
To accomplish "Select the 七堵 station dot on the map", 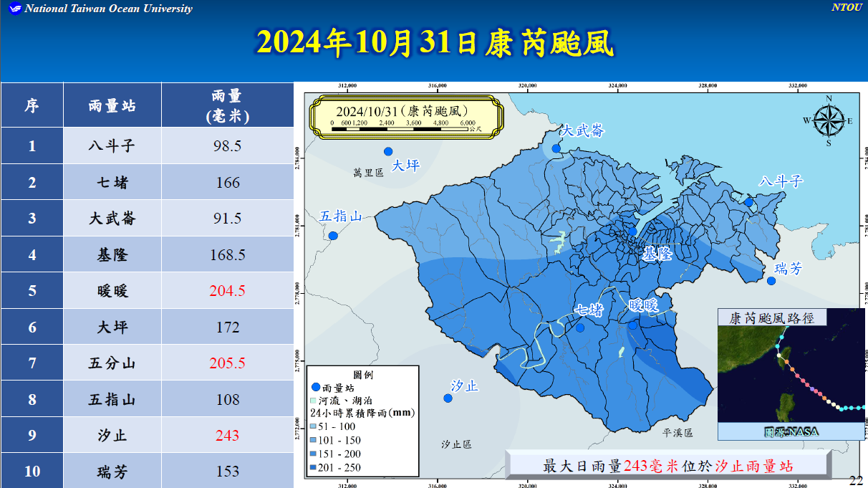I will 580,327.
